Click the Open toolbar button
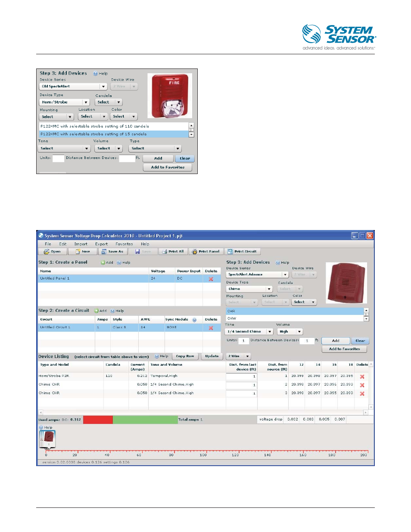The width and height of the screenshot is (411, 532). point(52,252)
